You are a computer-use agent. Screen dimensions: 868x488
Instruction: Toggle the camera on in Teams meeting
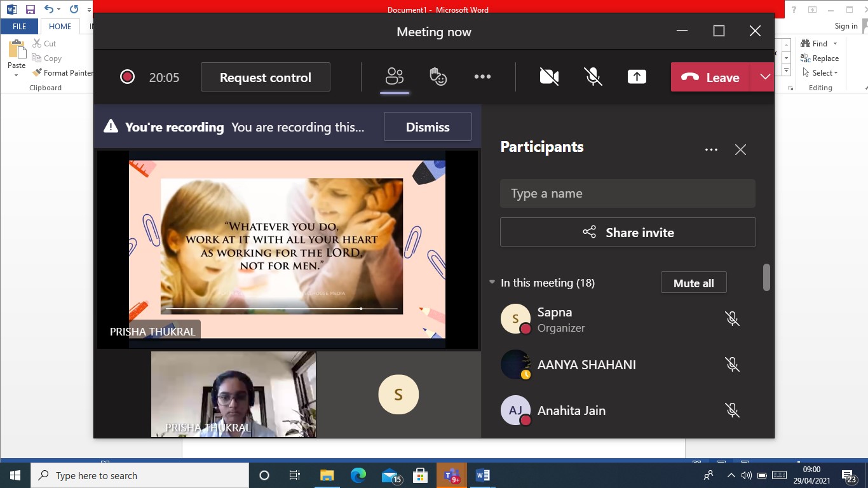click(x=549, y=77)
